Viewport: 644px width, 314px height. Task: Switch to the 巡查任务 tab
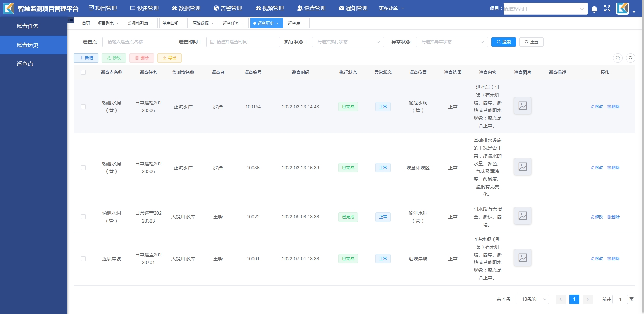tap(231, 23)
